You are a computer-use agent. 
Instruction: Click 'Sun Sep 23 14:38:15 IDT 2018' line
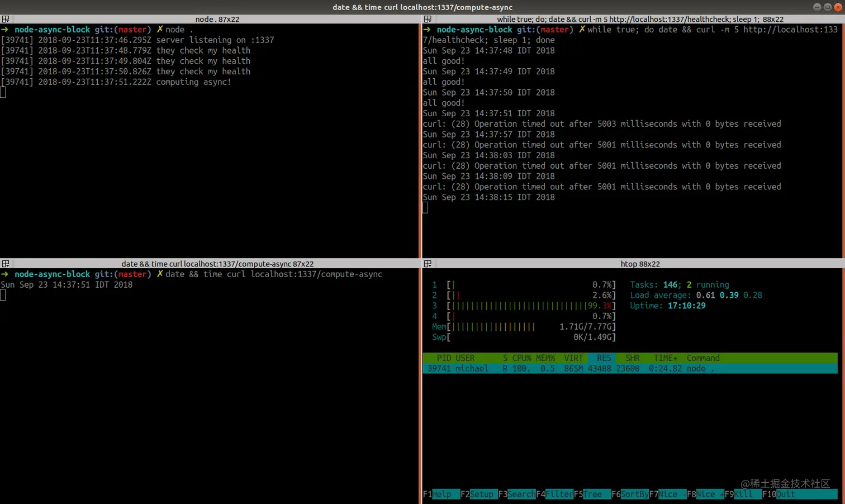pos(489,197)
